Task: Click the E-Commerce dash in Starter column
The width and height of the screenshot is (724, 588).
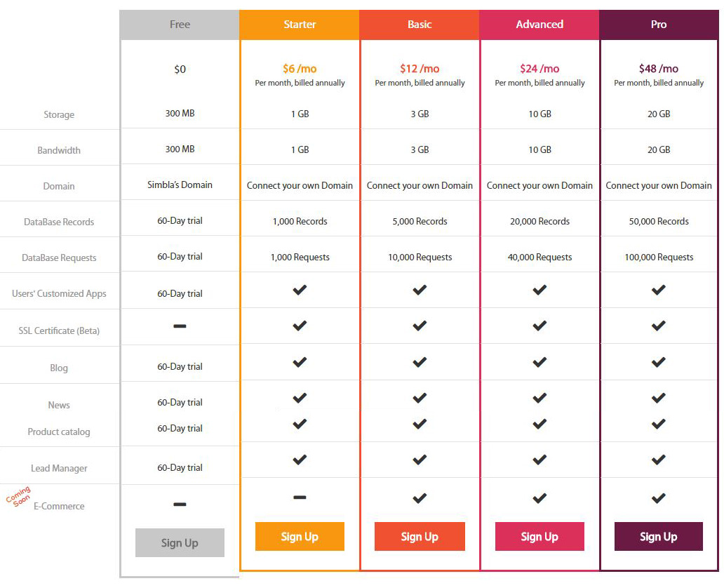Action: pyautogui.click(x=300, y=497)
